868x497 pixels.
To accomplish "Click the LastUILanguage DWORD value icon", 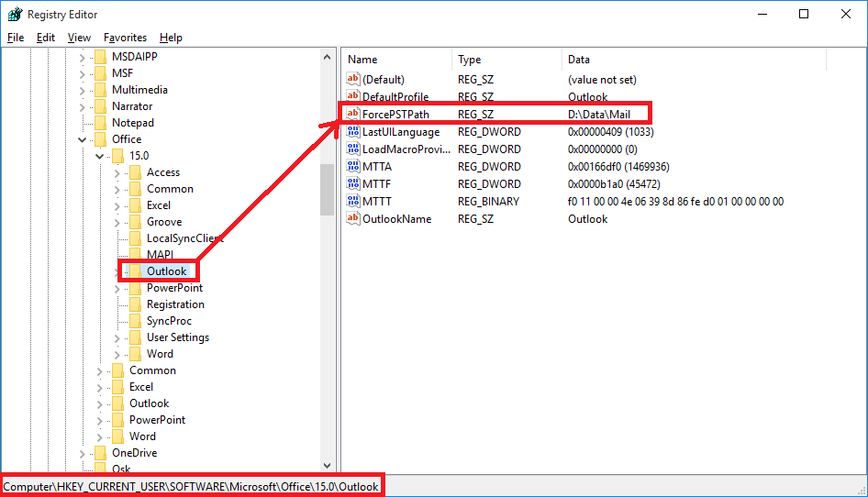I will pos(352,132).
